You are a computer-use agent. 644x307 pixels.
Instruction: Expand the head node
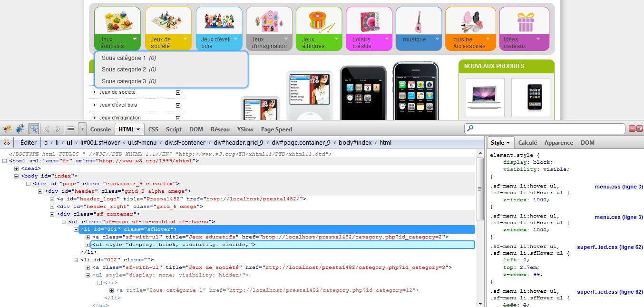[x=17, y=168]
